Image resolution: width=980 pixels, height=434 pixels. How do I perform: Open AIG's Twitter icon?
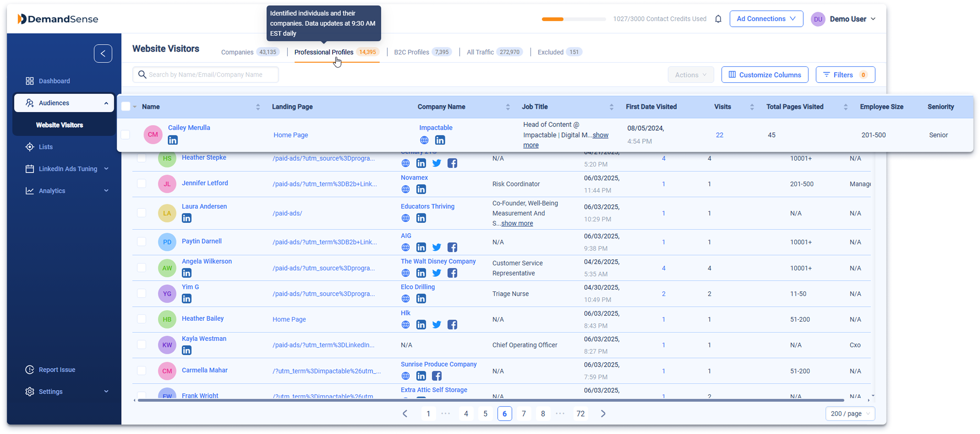click(436, 247)
